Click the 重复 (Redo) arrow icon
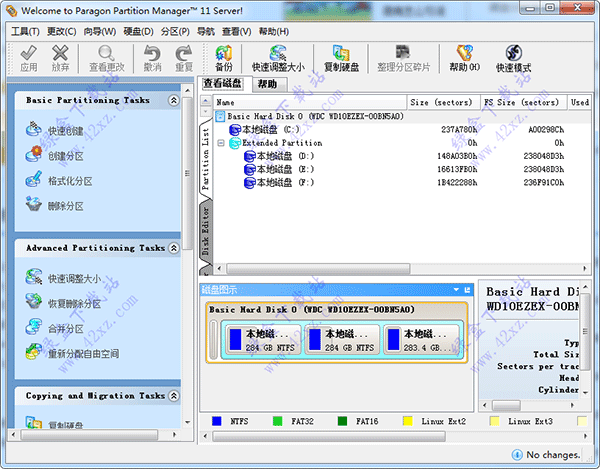Screen dimensions: 600x469 pyautogui.click(x=184, y=53)
